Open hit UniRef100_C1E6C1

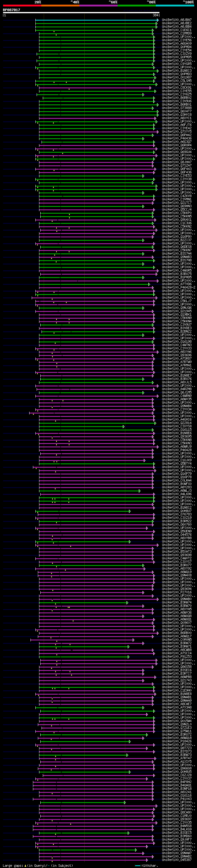pos(177,30)
